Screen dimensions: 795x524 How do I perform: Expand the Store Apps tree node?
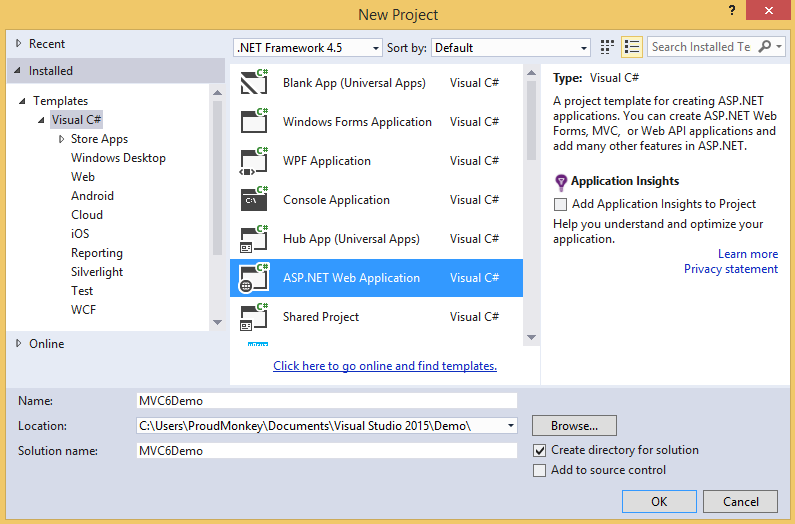[x=61, y=139]
